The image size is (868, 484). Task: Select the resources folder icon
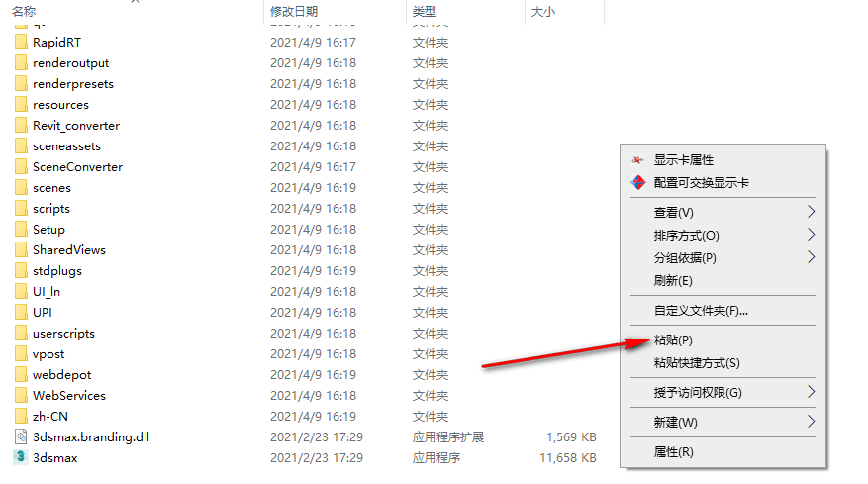(x=21, y=105)
